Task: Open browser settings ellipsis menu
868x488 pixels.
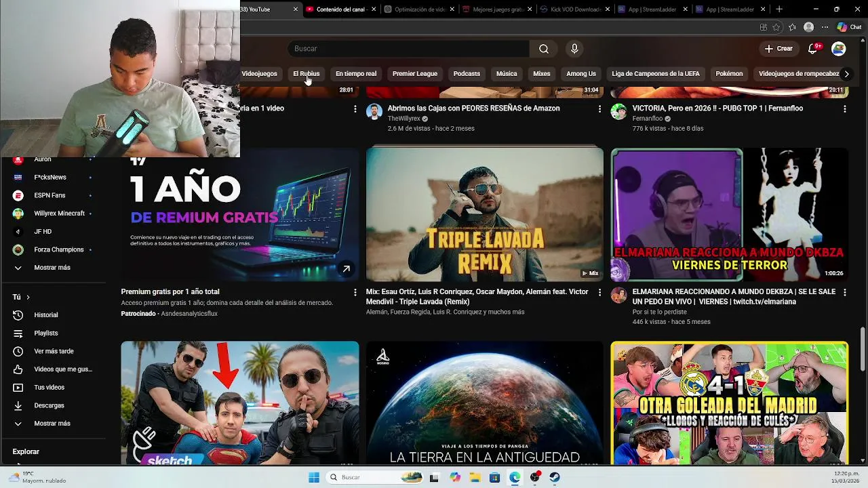Action: [825, 27]
